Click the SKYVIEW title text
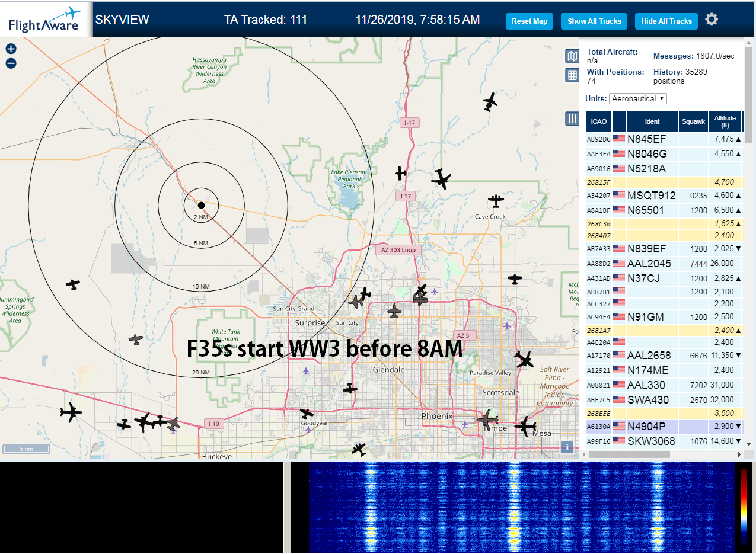 [x=122, y=19]
